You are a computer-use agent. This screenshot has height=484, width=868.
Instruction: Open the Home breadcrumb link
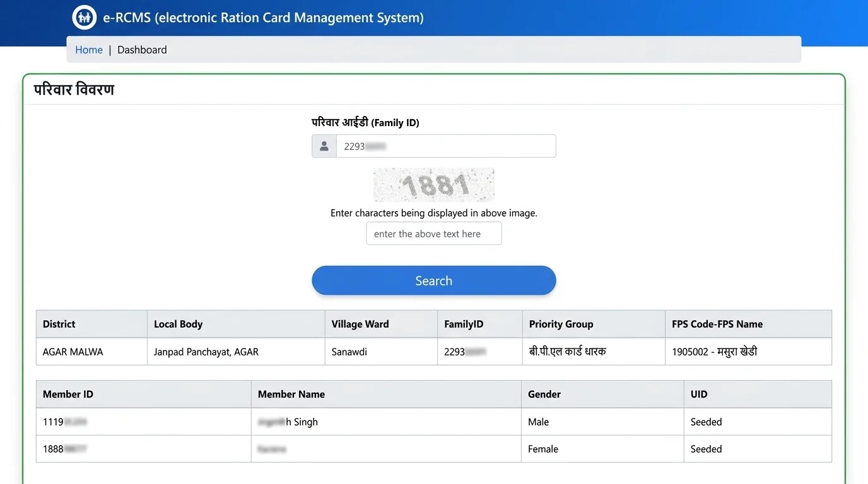(x=89, y=50)
